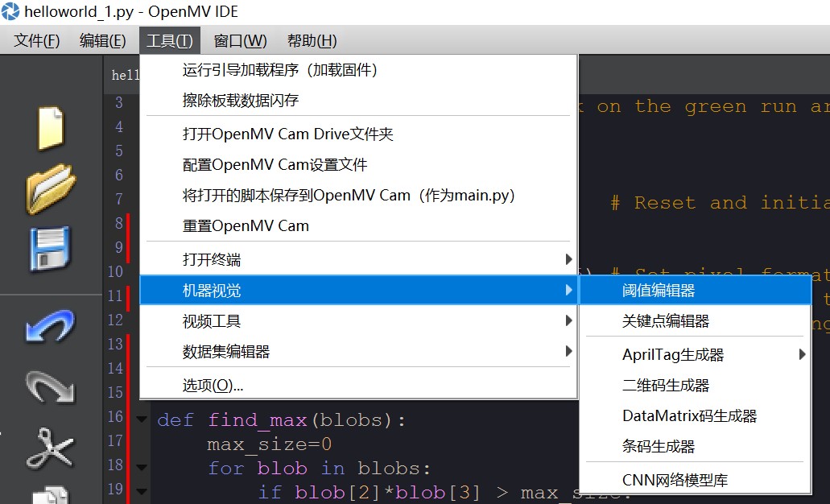
Task: Select save script to OpenMV Cam as main.py
Action: 359,196
